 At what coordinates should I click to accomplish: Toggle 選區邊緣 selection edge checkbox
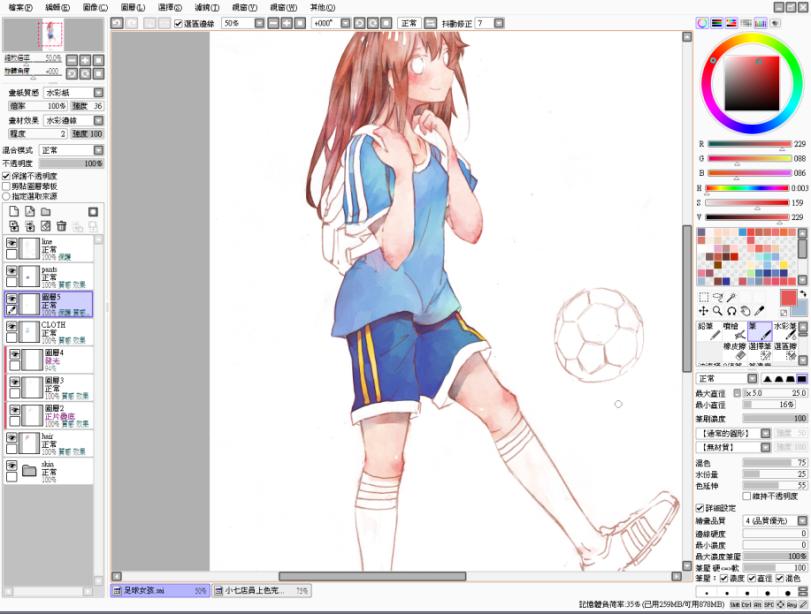point(178,24)
